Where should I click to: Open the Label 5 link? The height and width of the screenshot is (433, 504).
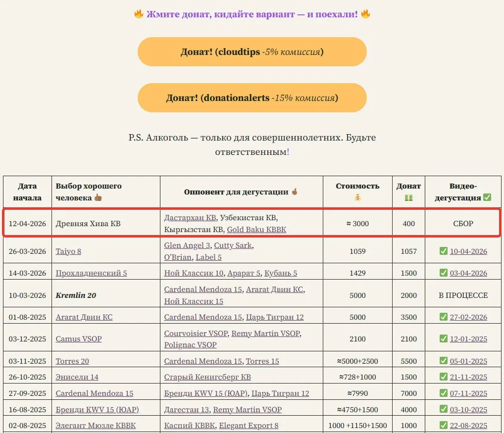(208, 257)
